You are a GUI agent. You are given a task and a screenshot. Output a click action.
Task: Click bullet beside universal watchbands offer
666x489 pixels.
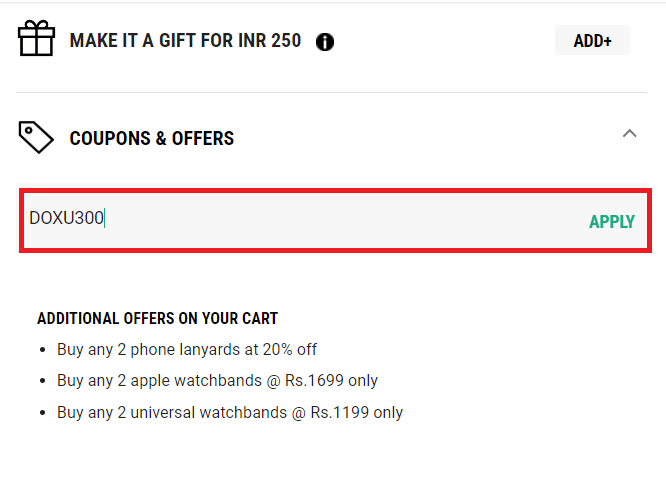(42, 413)
